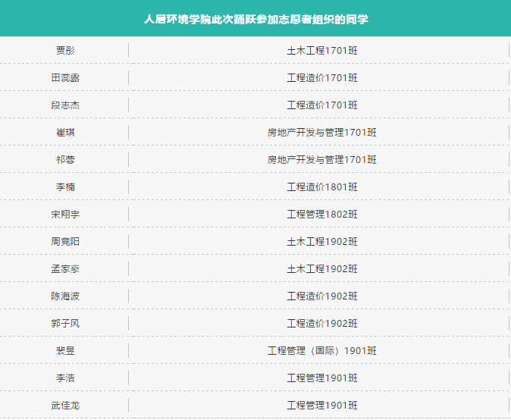Click 房地产开发与管理1701班 in 祁蓉's row
Image resolution: width=511 pixels, height=420 pixels.
coord(322,160)
